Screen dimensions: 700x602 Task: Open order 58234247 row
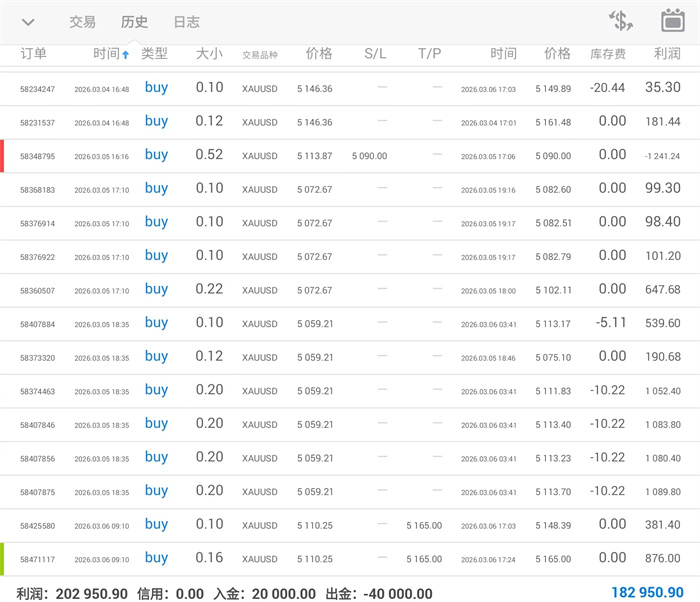(37, 89)
